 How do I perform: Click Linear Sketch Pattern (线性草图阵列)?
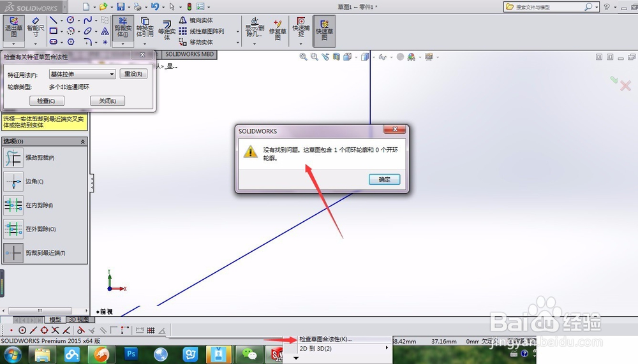pos(202,31)
